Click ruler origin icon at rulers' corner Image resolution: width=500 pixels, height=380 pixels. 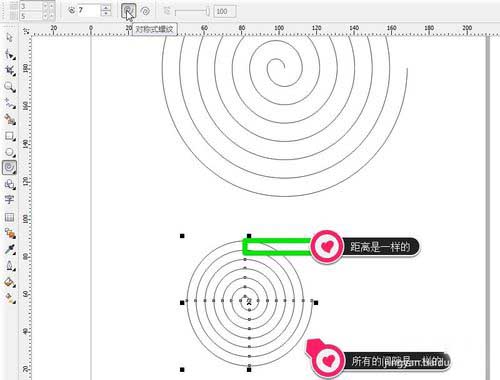point(26,31)
